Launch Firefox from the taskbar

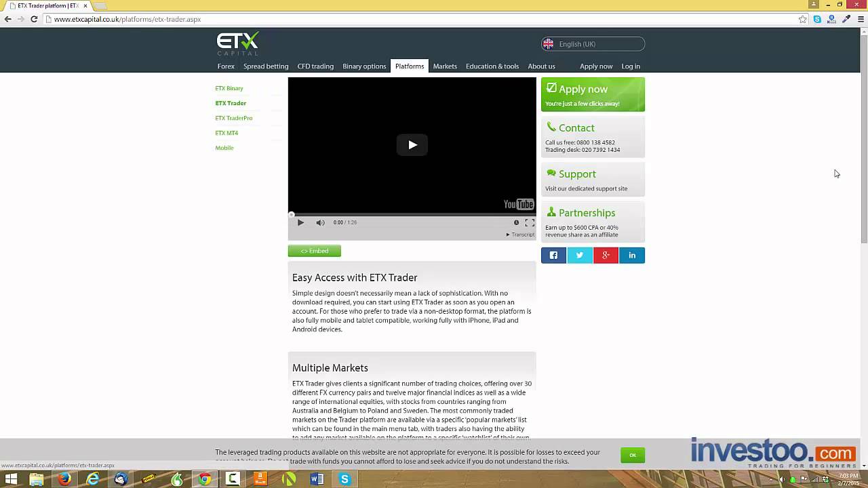coord(64,479)
